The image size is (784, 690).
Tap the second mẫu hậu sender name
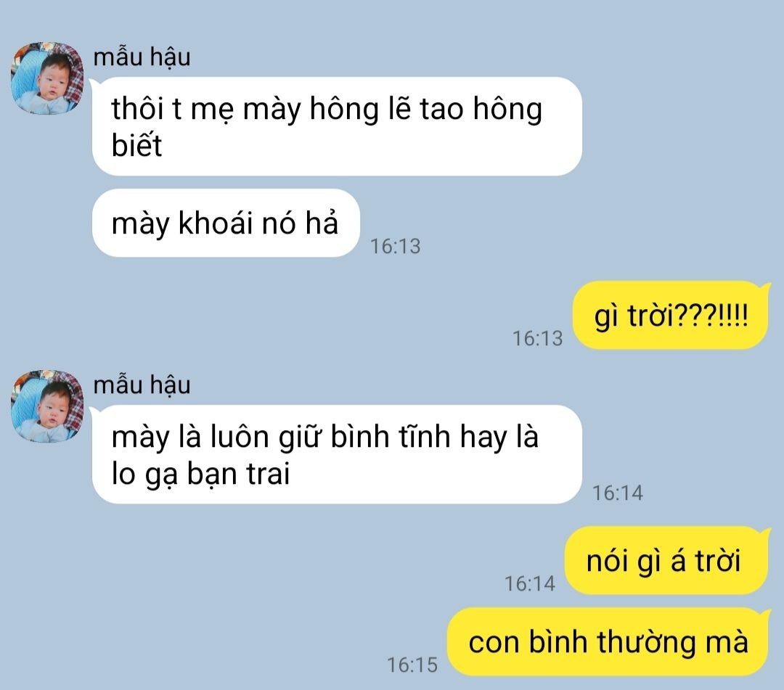[142, 385]
